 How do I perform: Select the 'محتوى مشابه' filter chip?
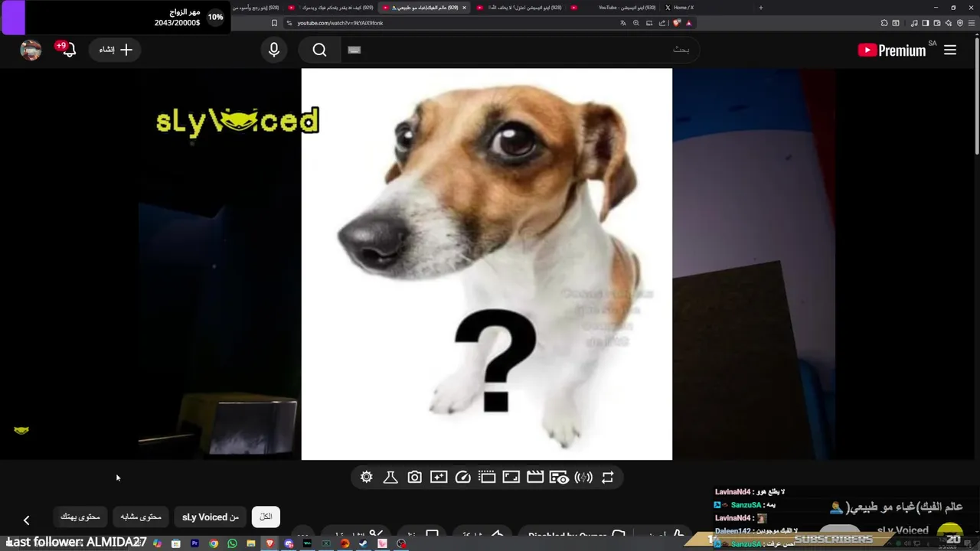click(141, 517)
